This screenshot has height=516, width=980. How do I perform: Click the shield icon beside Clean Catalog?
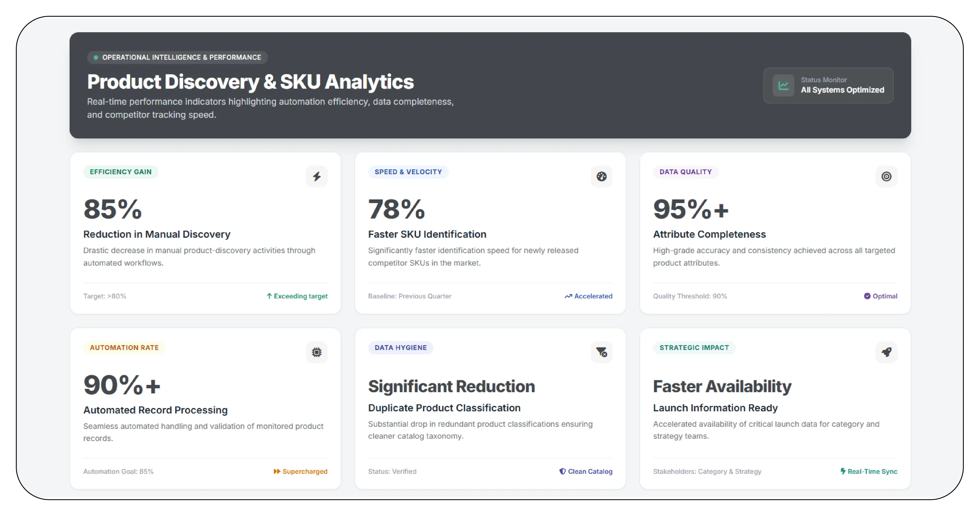562,471
